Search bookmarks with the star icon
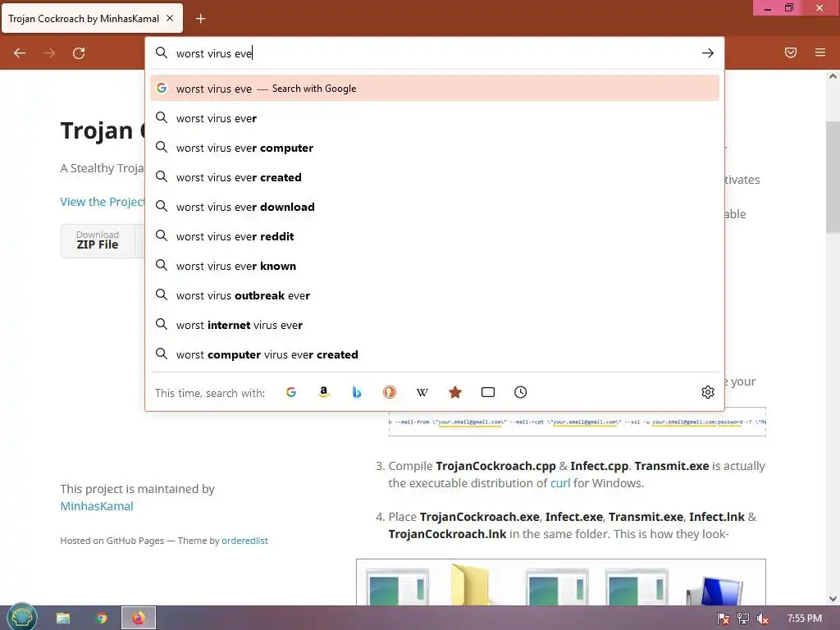The height and width of the screenshot is (630, 840). pyautogui.click(x=454, y=392)
